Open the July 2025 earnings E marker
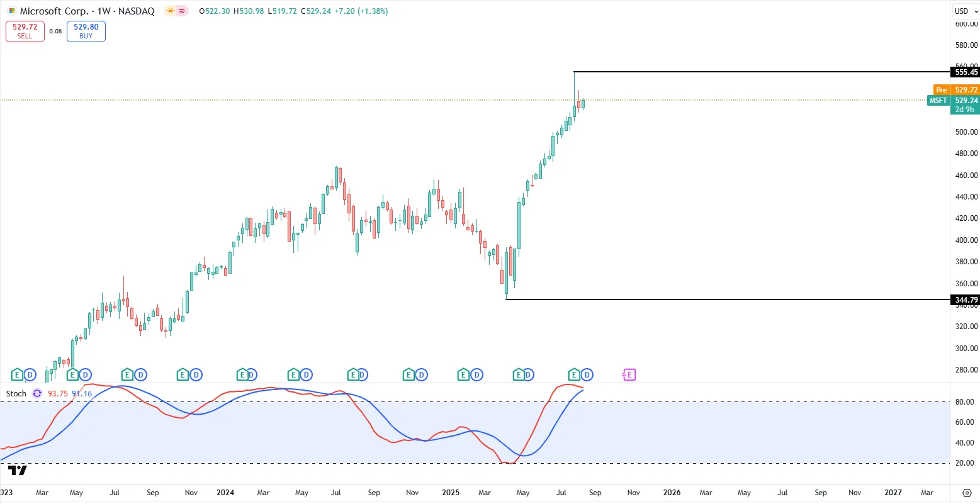980x504 pixels. coord(573,375)
